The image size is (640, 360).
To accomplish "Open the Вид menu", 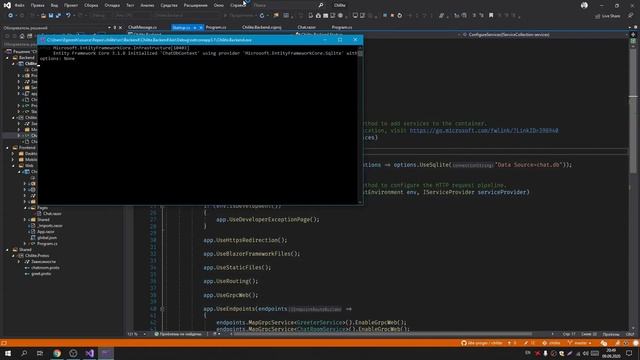I will pos(54,5).
